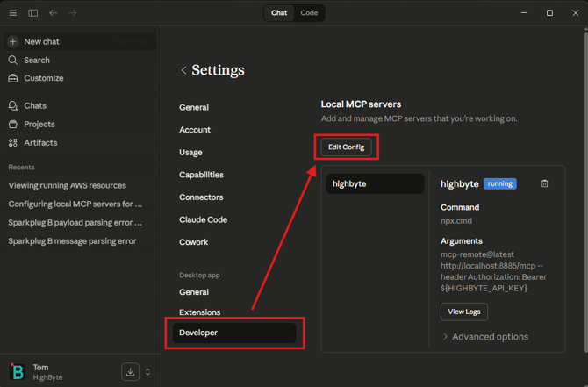This screenshot has width=588, height=387.
Task: Start a New chat
Action: click(x=41, y=41)
